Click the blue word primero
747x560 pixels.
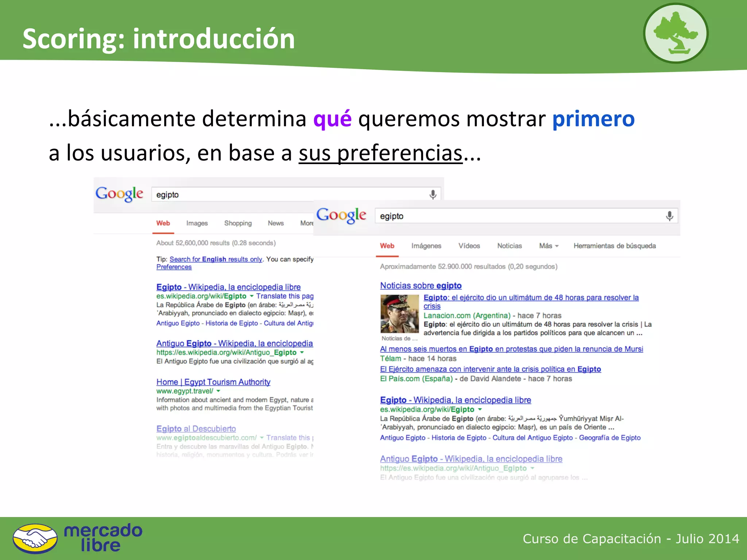(x=593, y=119)
